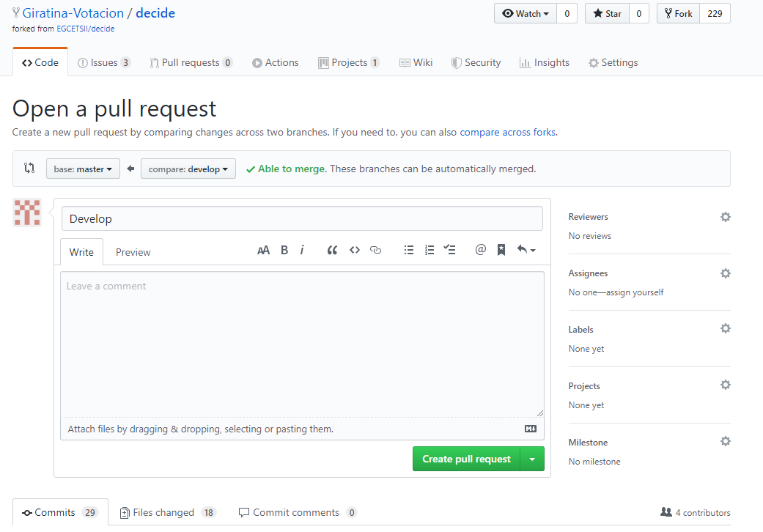Image resolution: width=763 pixels, height=532 pixels.
Task: Insert code with the angle brackets icon
Action: (x=355, y=250)
